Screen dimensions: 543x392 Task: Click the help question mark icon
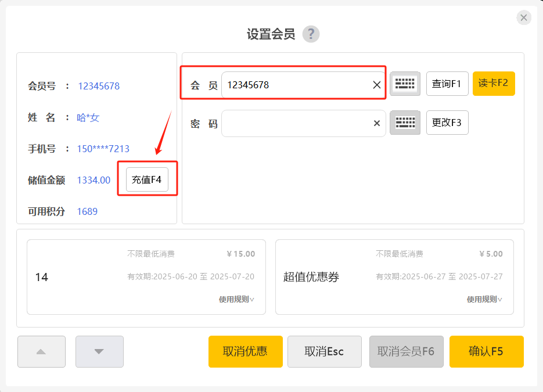pos(311,34)
